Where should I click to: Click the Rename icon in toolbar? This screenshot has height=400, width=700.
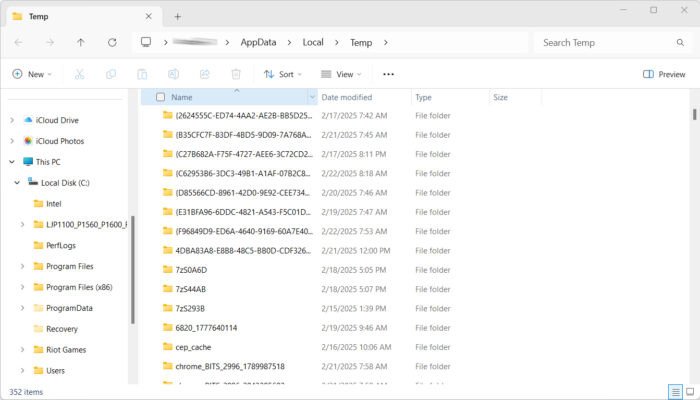point(173,74)
